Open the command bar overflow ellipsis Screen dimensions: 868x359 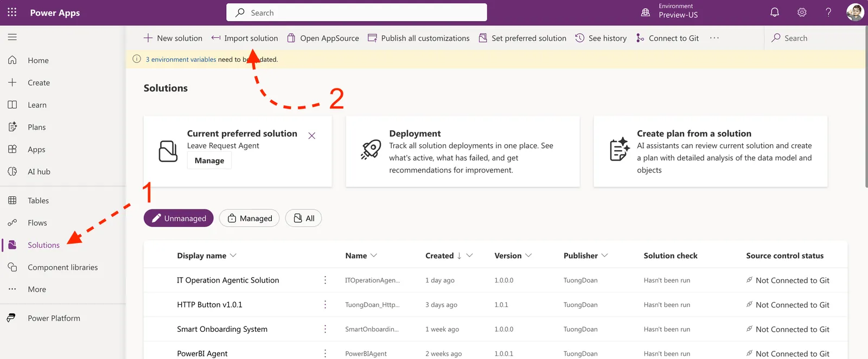pyautogui.click(x=714, y=38)
